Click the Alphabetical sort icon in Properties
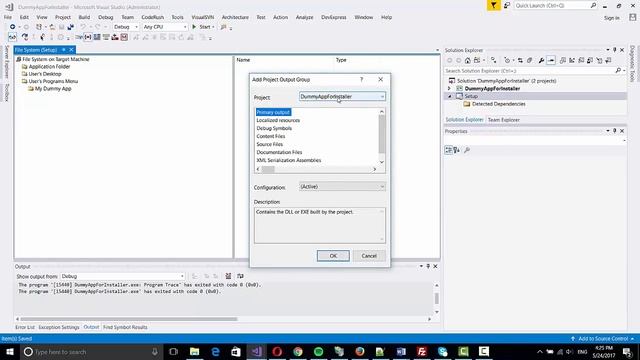640x360 pixels. pos(457,150)
